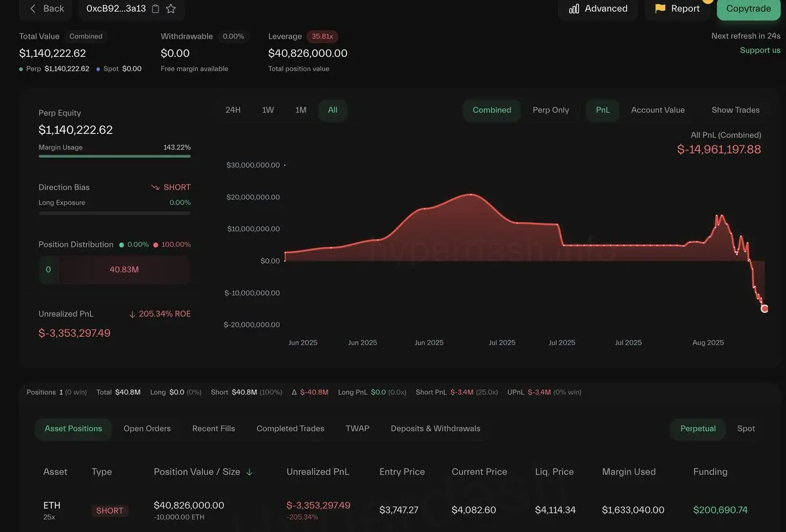The width and height of the screenshot is (786, 532).
Task: Sort by the Margin Used column
Action: pyautogui.click(x=629, y=472)
